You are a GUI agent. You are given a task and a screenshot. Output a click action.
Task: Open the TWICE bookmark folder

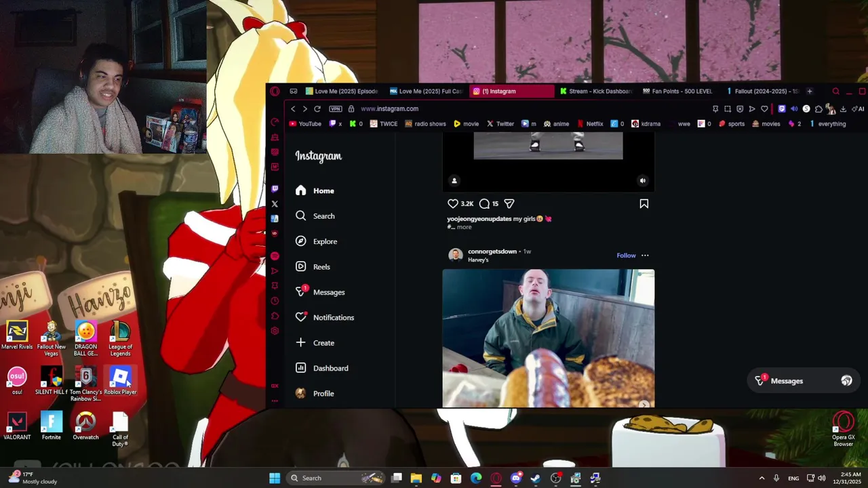[384, 124]
